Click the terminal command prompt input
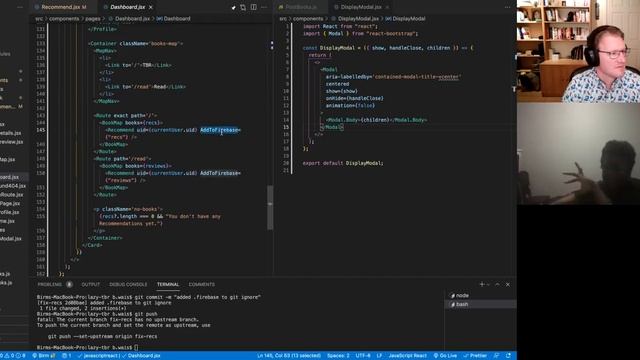The width and height of the screenshot is (640, 360). [136, 347]
